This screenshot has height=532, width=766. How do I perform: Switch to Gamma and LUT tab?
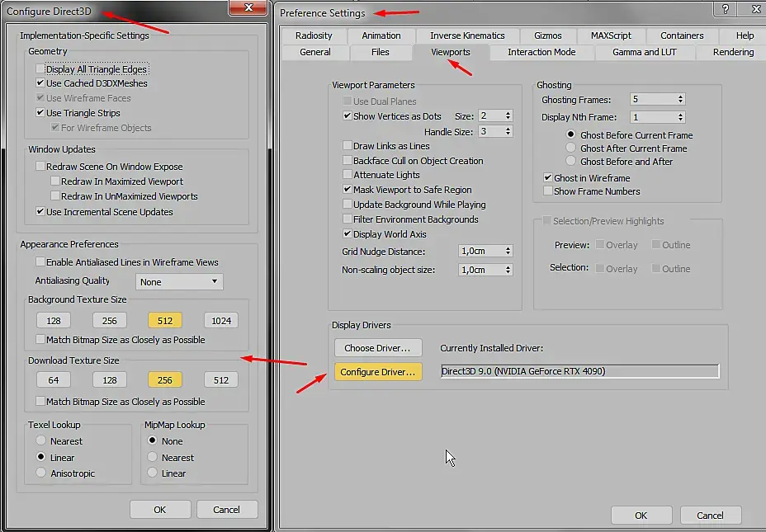click(x=645, y=52)
